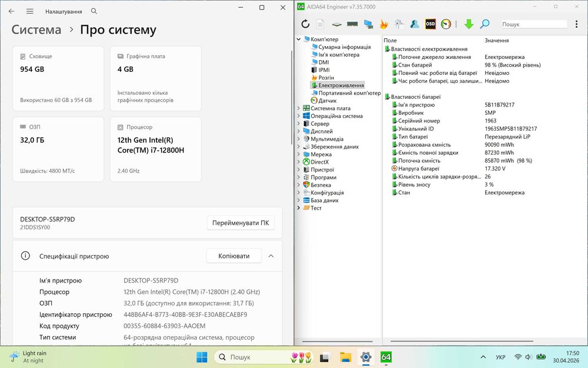Open the Settings hamburger navigation menu

tap(29, 11)
